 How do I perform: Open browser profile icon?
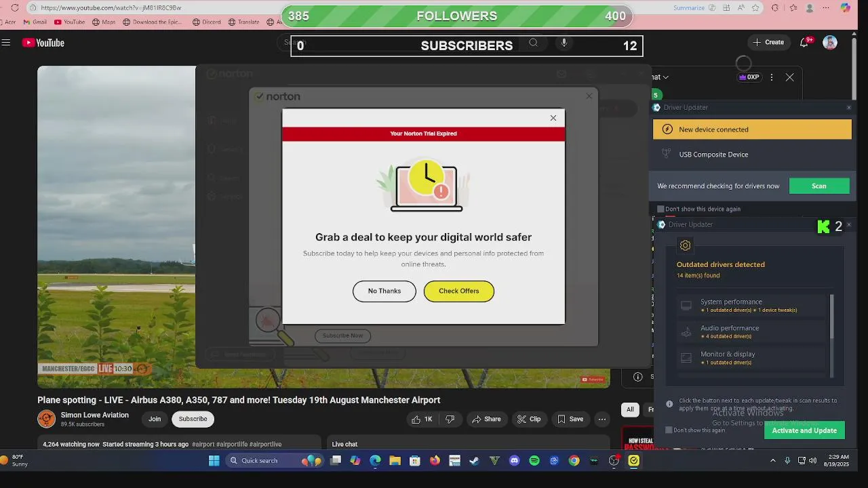click(x=810, y=7)
